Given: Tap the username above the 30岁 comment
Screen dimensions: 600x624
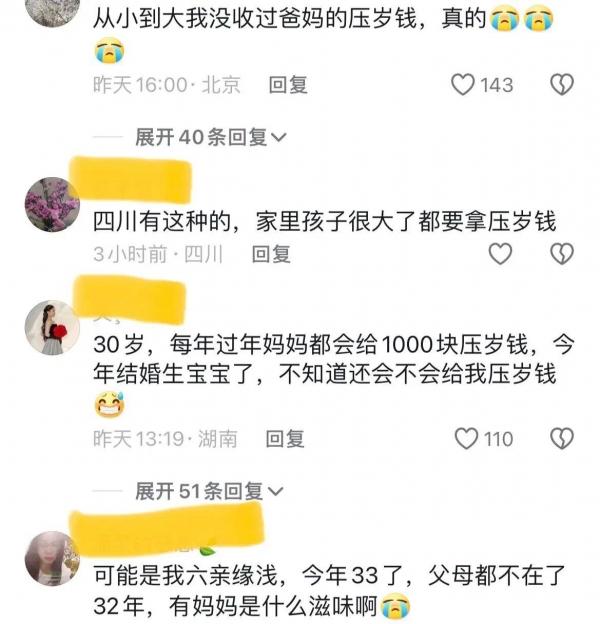Looking at the screenshot, I should pyautogui.click(x=131, y=300).
